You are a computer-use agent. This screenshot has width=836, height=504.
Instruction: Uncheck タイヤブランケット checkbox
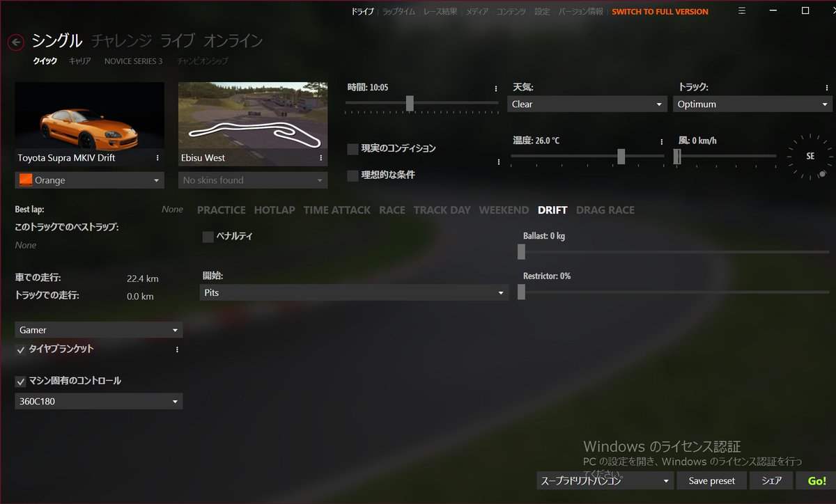21,349
